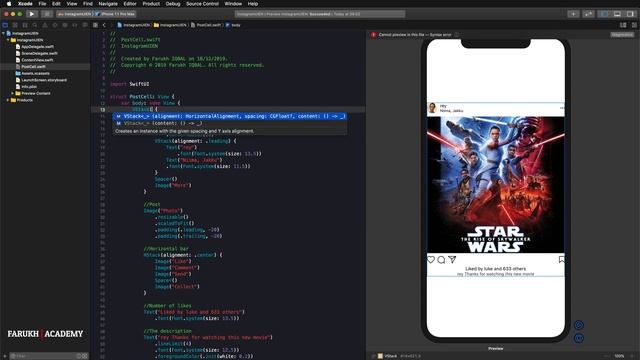Click the zoom in plus button
Screen dimensions: 640x360
tap(632, 356)
